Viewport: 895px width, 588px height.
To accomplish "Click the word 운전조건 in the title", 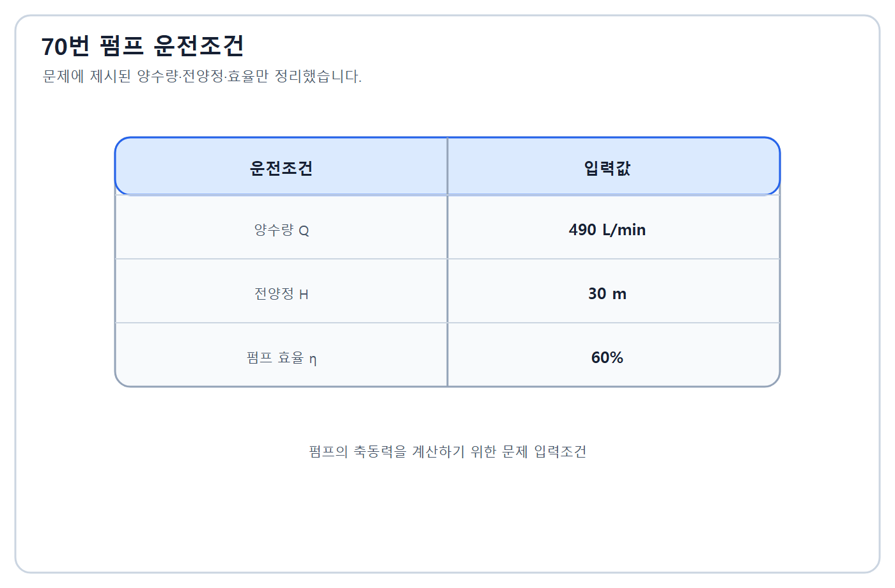I will point(199,46).
